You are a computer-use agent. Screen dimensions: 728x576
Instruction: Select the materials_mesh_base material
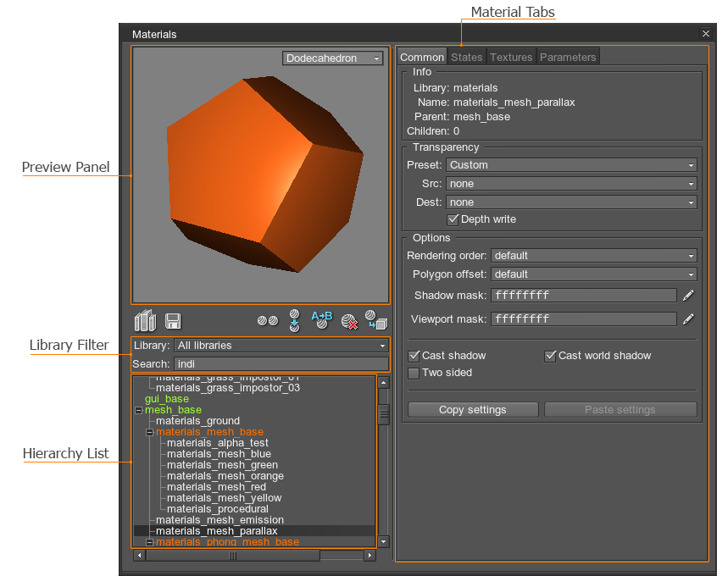tap(209, 432)
